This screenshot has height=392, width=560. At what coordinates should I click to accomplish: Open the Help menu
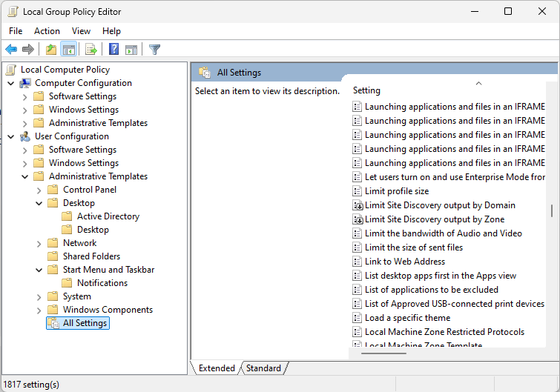pyautogui.click(x=111, y=31)
